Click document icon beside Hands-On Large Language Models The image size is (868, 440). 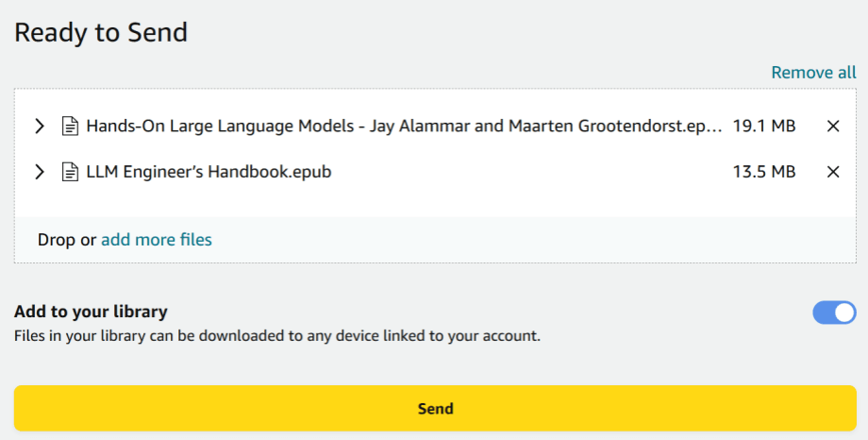pos(70,127)
